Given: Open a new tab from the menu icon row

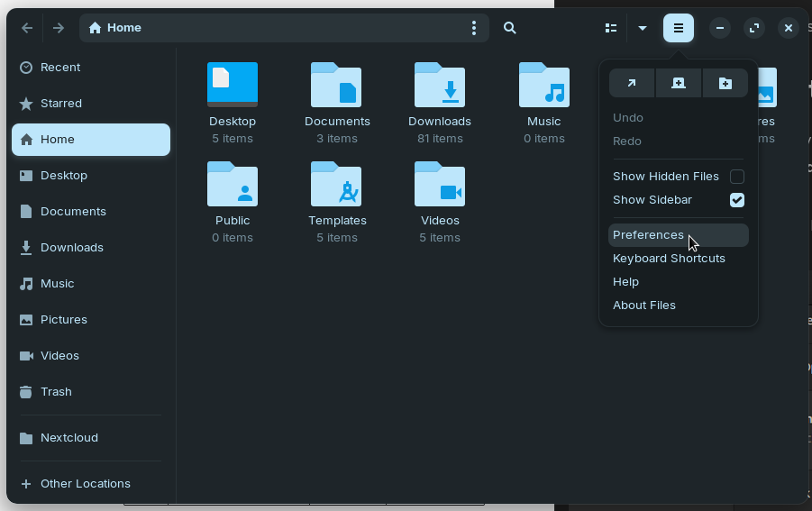Looking at the screenshot, I should click(x=679, y=83).
